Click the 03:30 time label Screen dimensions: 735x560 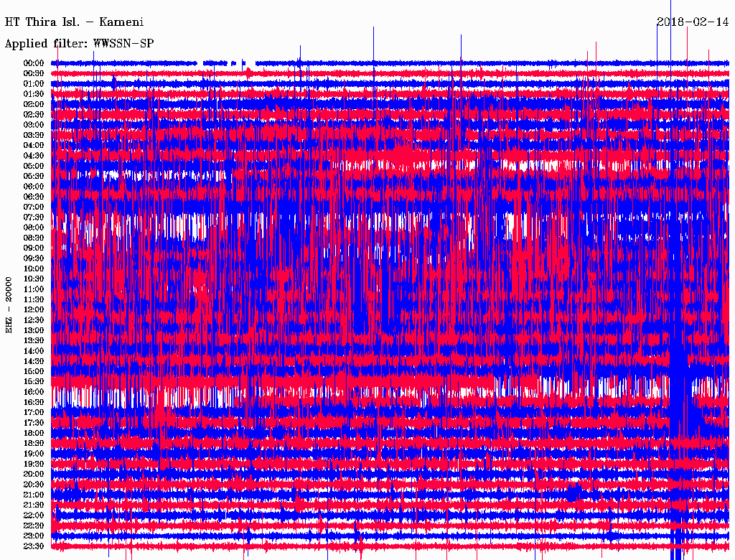coord(34,135)
